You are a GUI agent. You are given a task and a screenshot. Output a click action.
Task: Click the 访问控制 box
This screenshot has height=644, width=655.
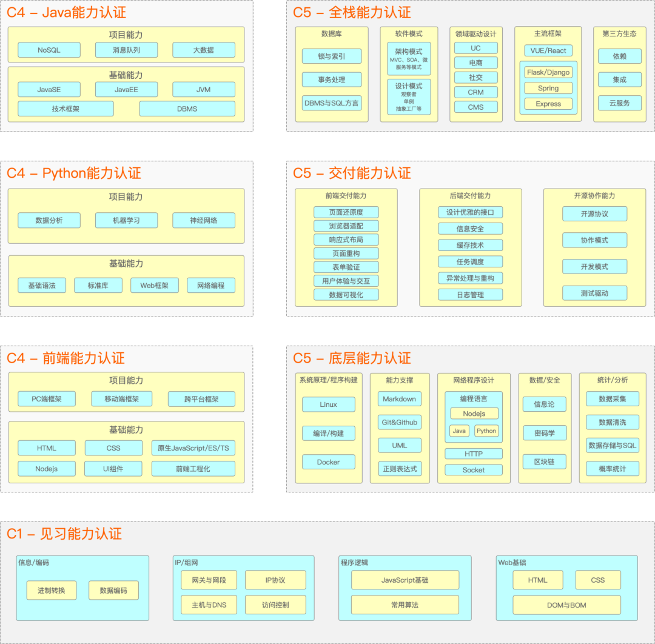pyautogui.click(x=275, y=605)
